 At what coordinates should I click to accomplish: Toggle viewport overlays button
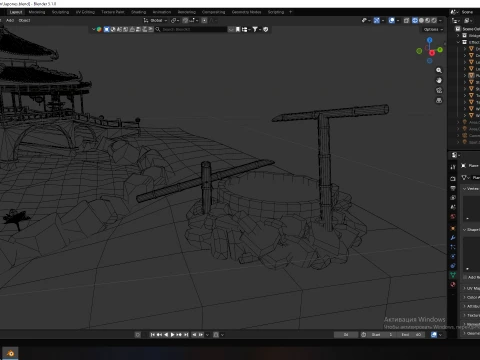tap(392, 20)
